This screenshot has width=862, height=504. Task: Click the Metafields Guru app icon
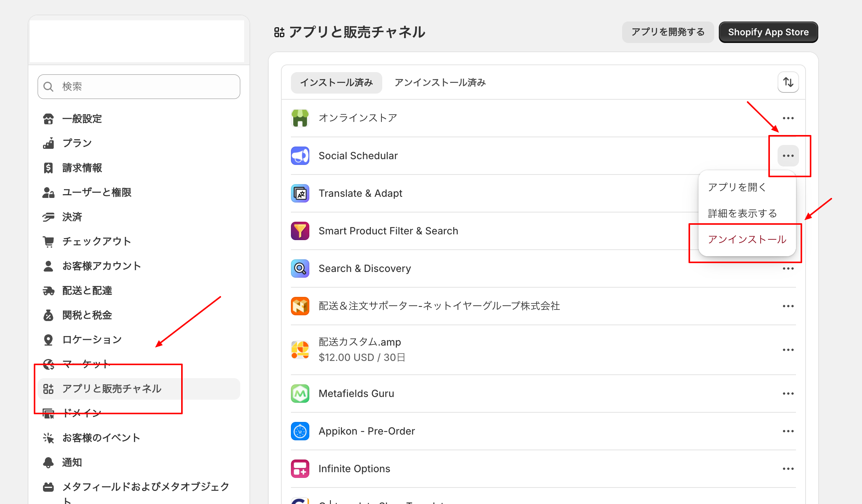coord(300,394)
